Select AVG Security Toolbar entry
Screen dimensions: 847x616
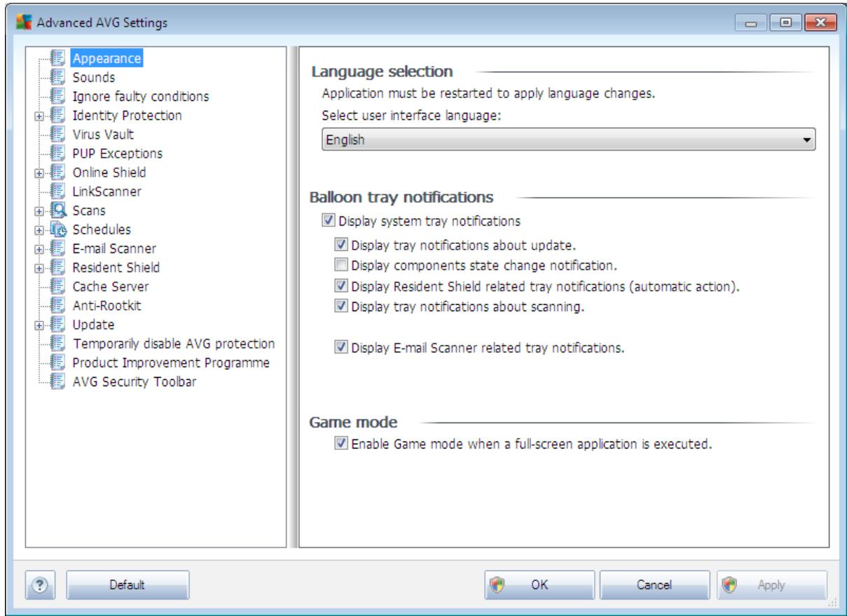pyautogui.click(x=135, y=381)
